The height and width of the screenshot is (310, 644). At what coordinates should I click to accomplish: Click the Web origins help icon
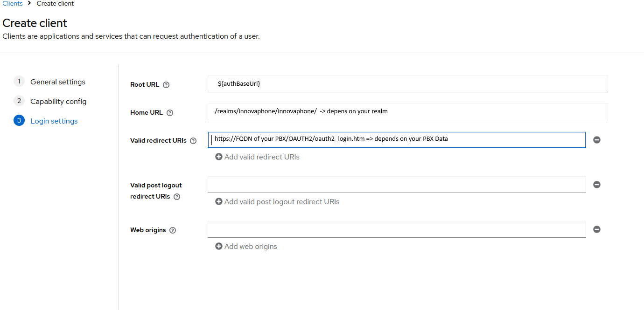point(173,230)
